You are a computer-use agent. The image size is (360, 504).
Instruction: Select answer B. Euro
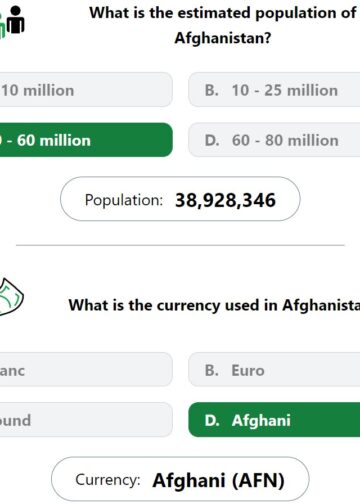[274, 370]
